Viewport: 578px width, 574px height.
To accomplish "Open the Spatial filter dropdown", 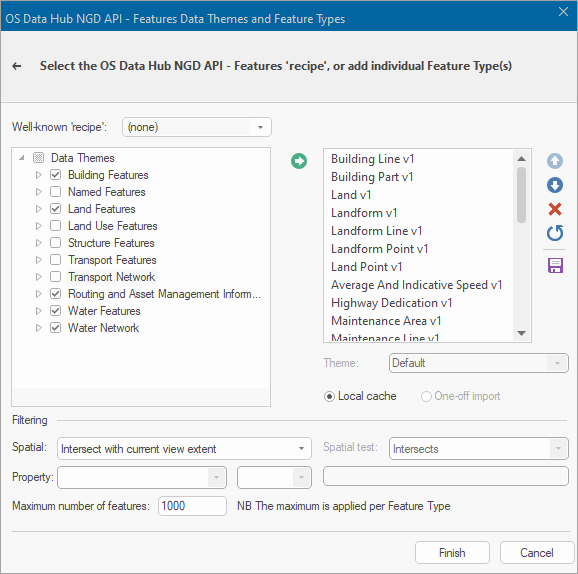I will (x=301, y=449).
